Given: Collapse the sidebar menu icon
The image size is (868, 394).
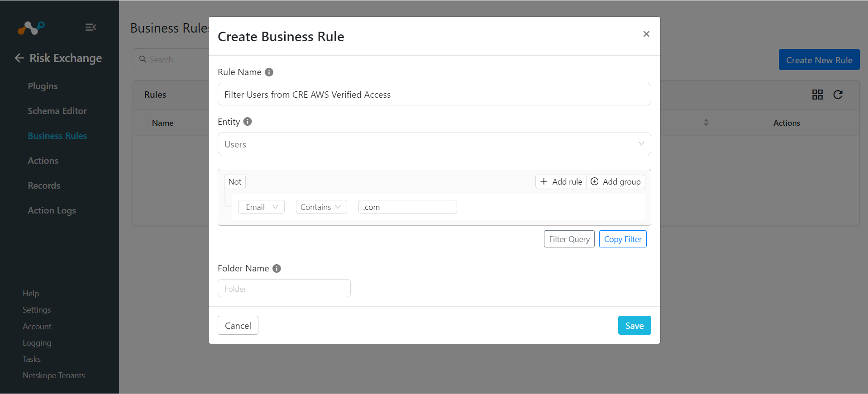Looking at the screenshot, I should pyautogui.click(x=91, y=27).
